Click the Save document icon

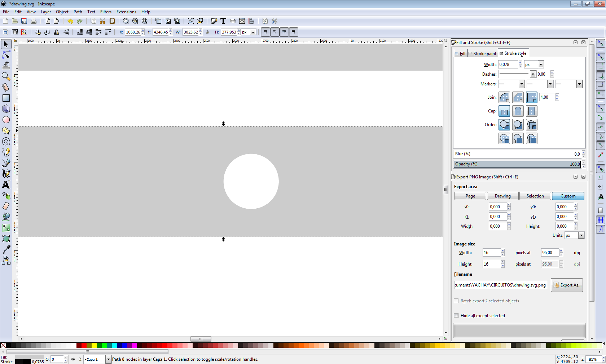pyautogui.click(x=24, y=21)
